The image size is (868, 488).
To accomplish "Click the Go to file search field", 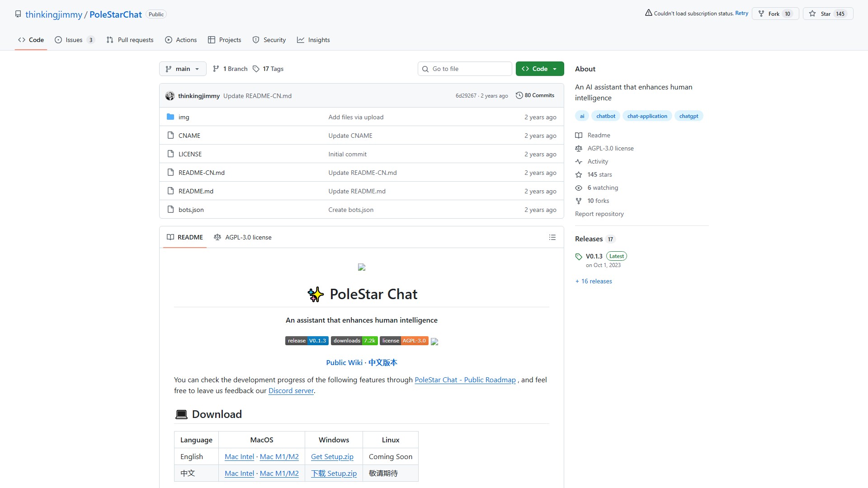I will coord(465,69).
